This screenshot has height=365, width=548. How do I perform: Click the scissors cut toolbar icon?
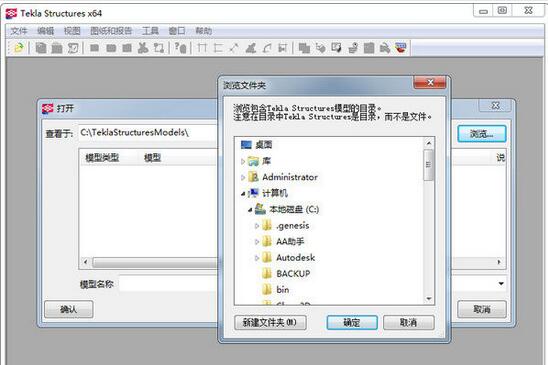click(143, 48)
